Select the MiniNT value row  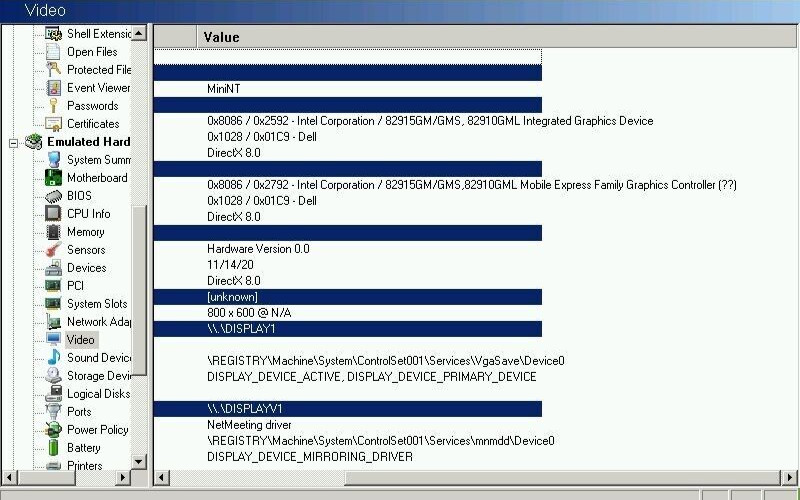347,89
